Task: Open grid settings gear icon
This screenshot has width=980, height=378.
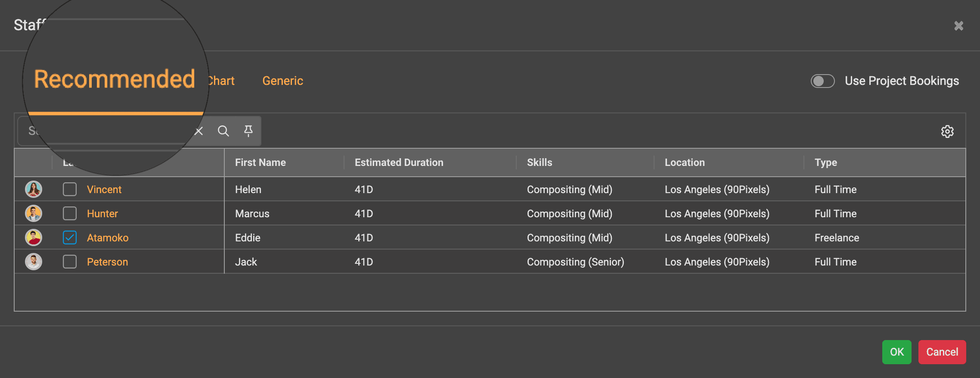Action: (x=947, y=131)
